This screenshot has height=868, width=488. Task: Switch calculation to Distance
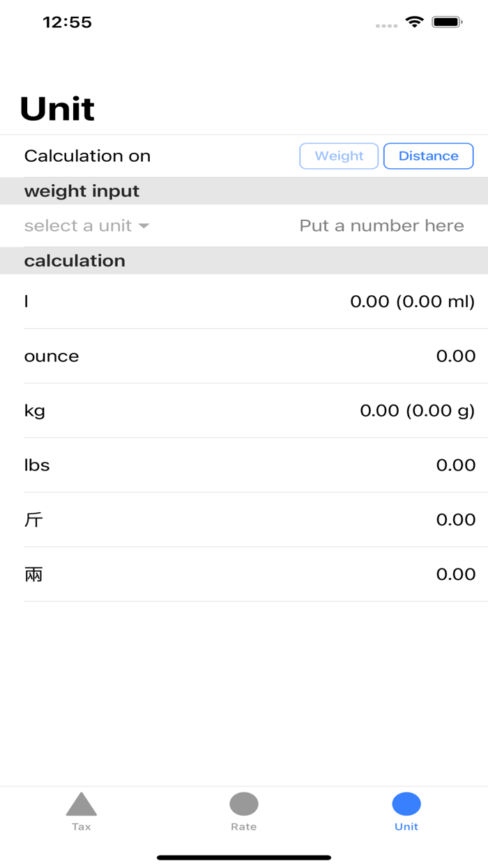pos(428,156)
